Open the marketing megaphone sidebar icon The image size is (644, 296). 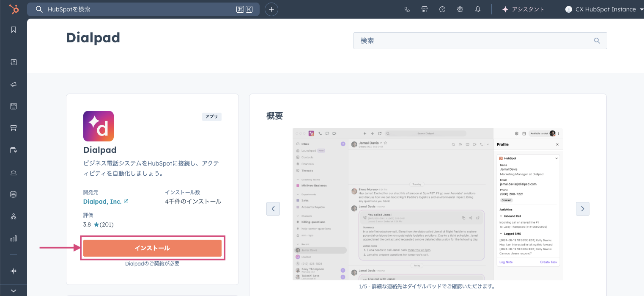click(x=14, y=84)
